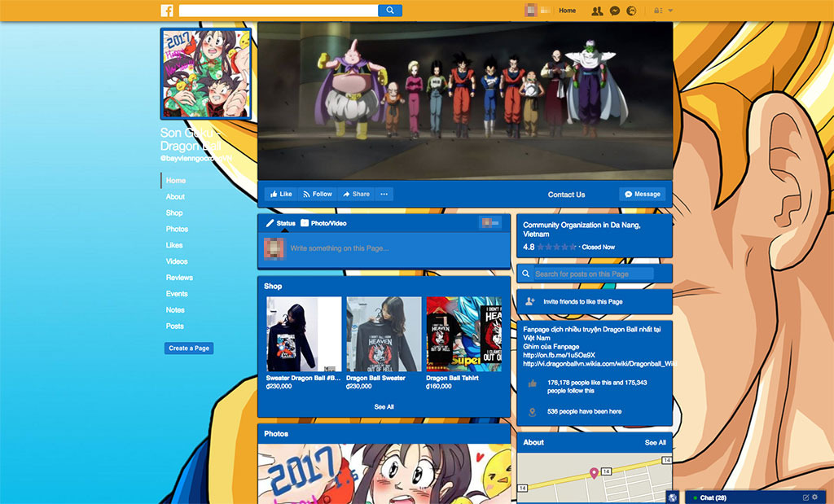Viewport: 834px width, 504px height.
Task: Click '536 people have been here' text
Action: [x=584, y=411]
